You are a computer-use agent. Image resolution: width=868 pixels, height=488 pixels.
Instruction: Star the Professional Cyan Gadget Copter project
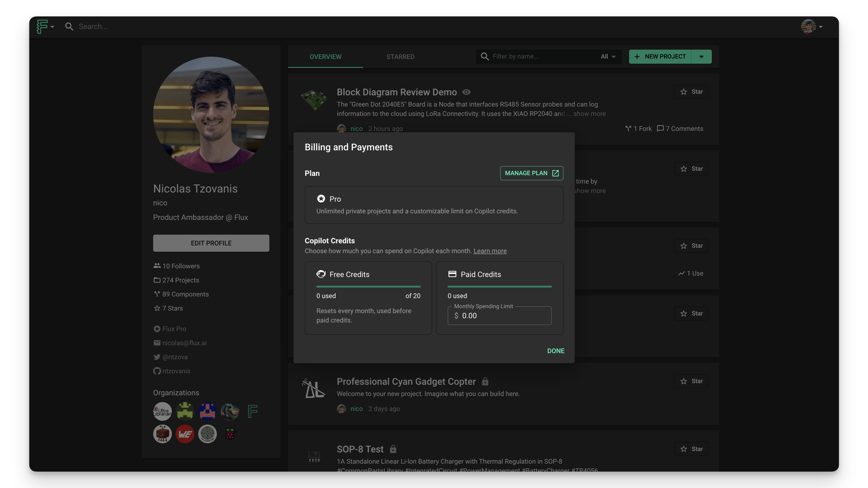pos(691,381)
